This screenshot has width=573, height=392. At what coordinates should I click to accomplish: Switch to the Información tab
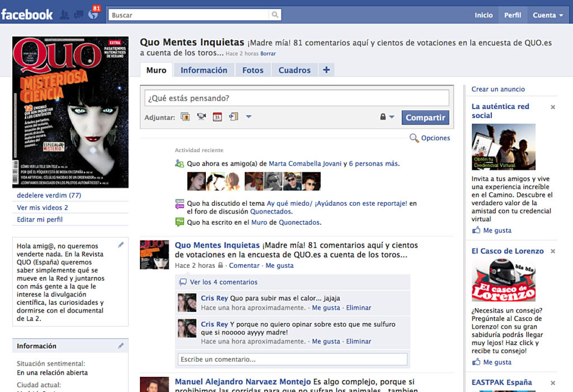[x=204, y=70]
